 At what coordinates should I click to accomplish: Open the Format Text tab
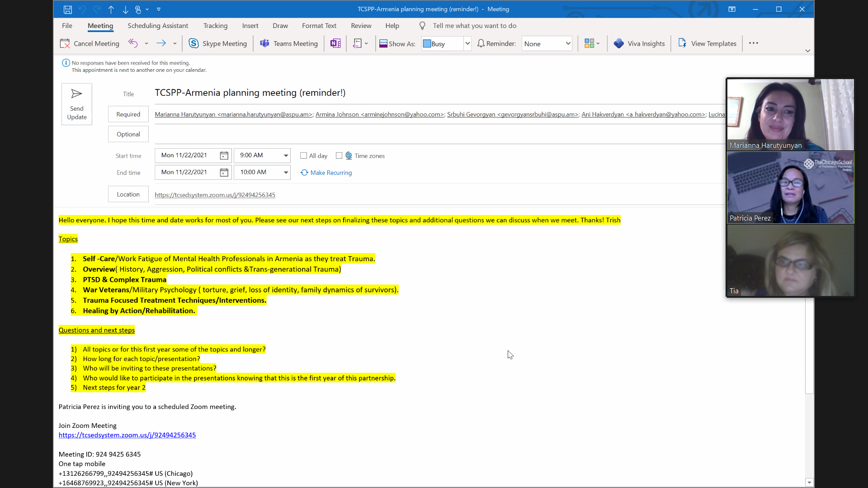pyautogui.click(x=319, y=26)
